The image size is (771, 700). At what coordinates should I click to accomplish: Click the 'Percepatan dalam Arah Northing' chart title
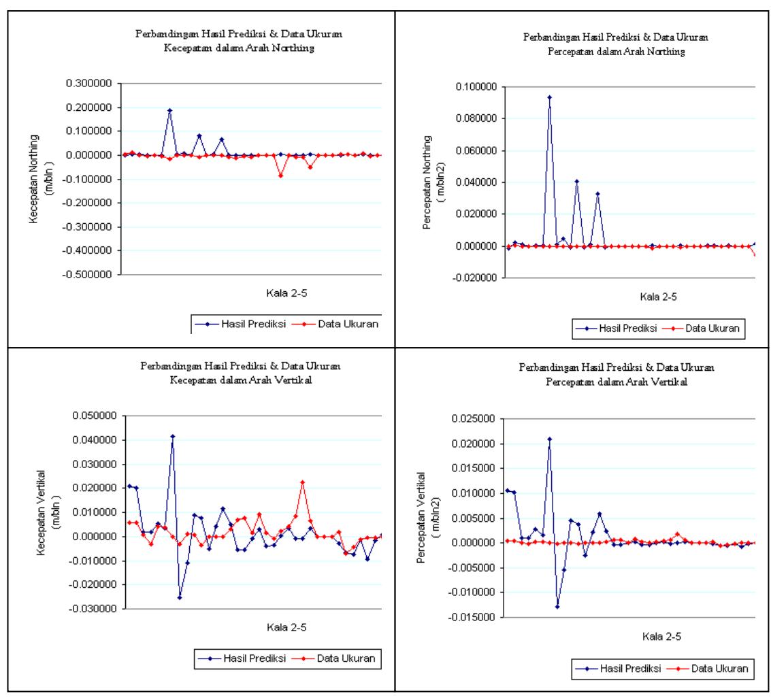[616, 52]
